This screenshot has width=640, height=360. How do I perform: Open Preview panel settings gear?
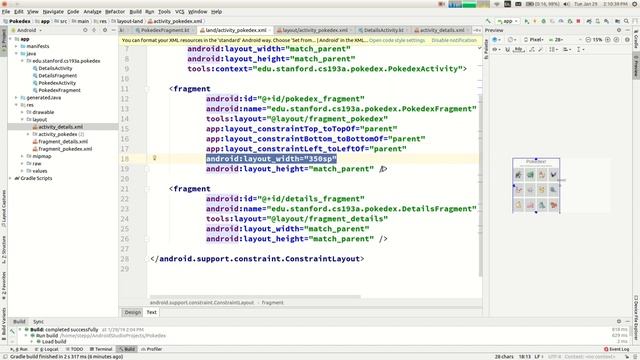pyautogui.click(x=619, y=30)
